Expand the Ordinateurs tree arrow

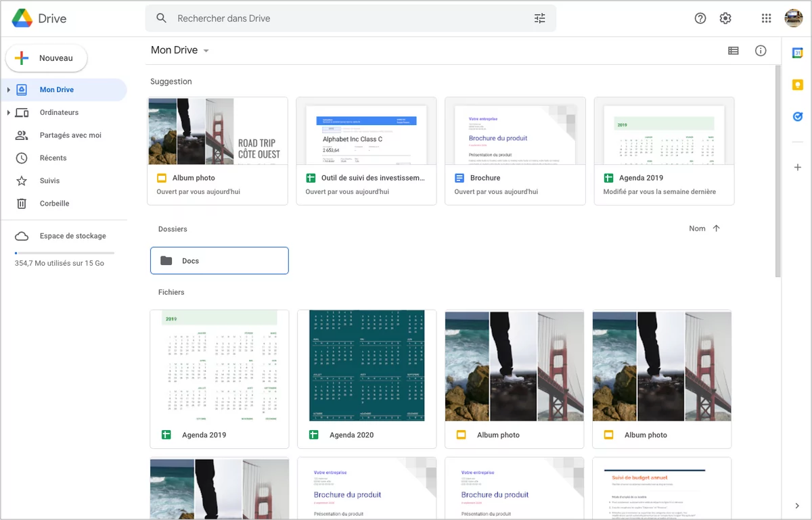tap(8, 113)
